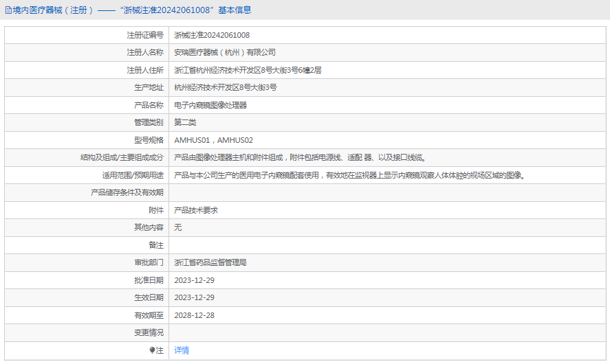
Task: Click the 注册人名称 row label
Action: click(145, 52)
